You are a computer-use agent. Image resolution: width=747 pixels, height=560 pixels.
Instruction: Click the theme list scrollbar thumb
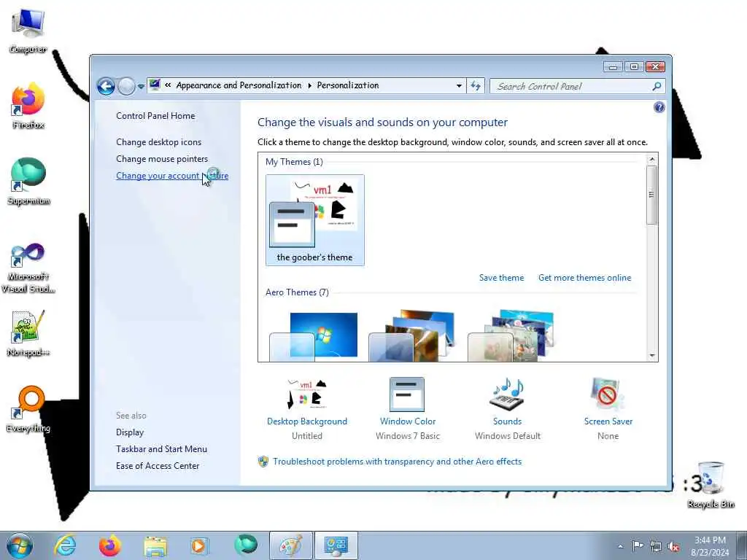651,195
